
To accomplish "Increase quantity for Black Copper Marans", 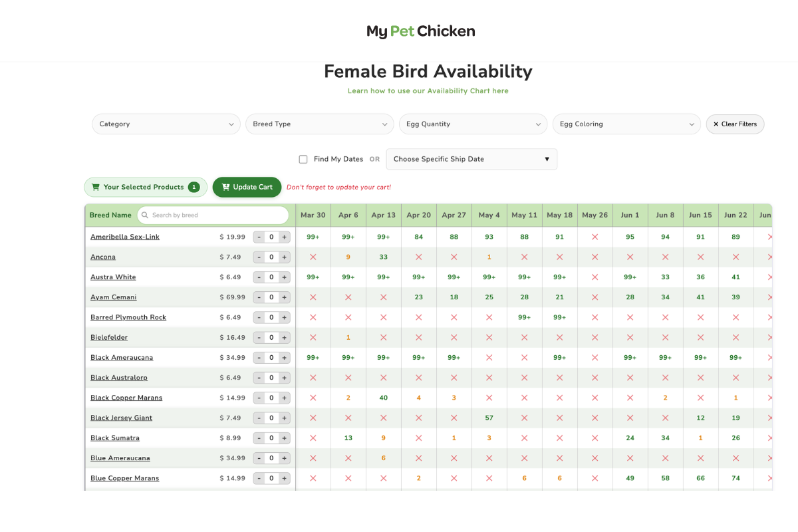I will (284, 398).
